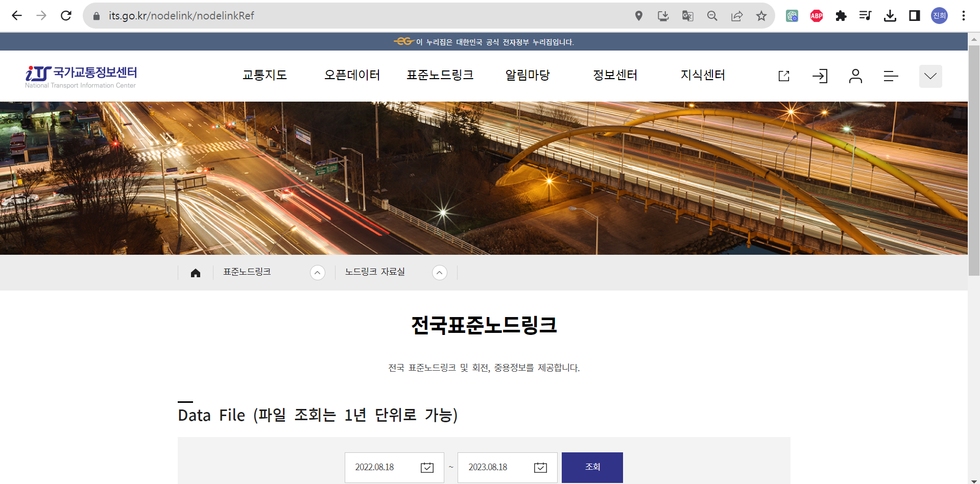Image resolution: width=980 pixels, height=484 pixels.
Task: Open the zoom magnifier icon
Action: [x=712, y=16]
